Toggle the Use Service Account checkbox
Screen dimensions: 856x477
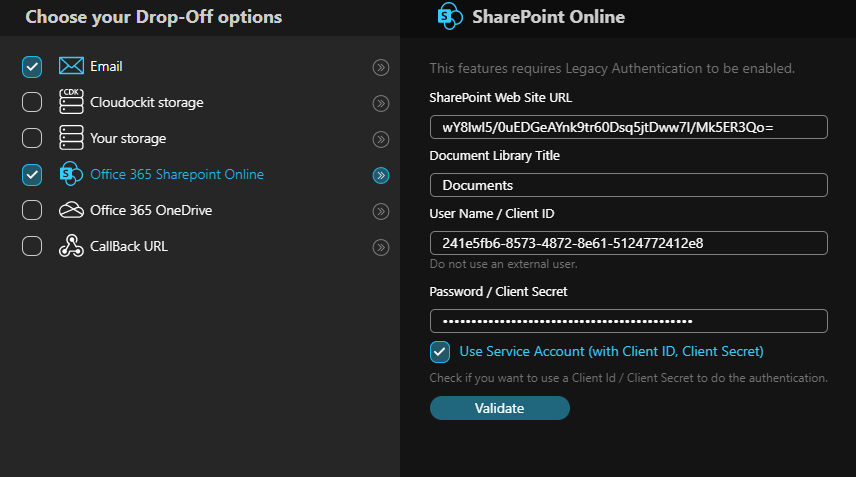(439, 352)
